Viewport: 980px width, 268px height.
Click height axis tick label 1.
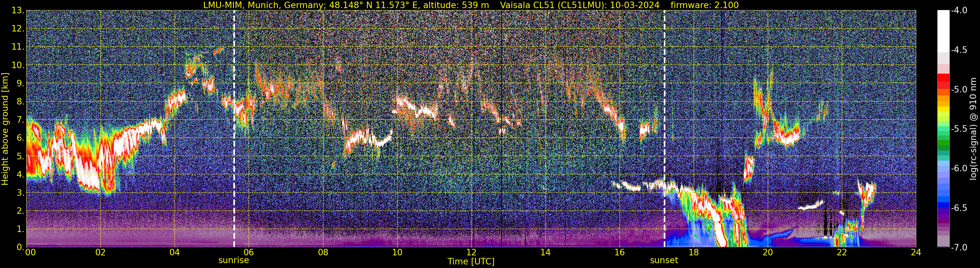[x=20, y=229]
